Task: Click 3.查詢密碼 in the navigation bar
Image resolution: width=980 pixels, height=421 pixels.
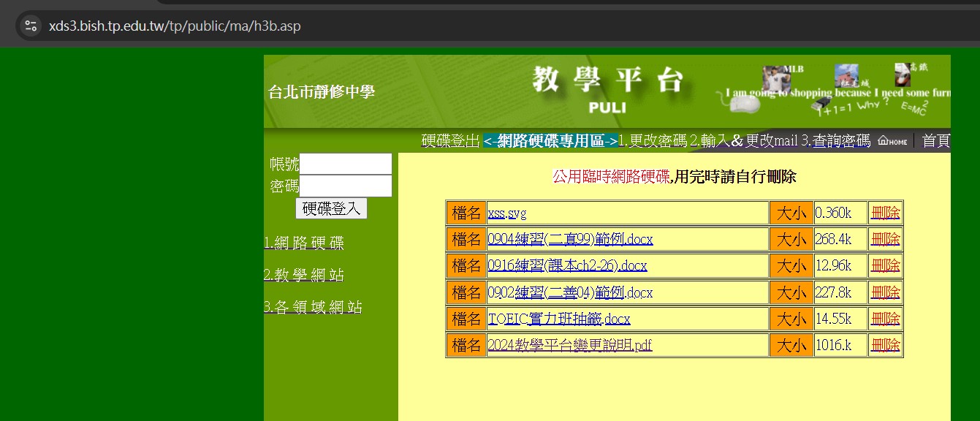Action: coord(836,141)
